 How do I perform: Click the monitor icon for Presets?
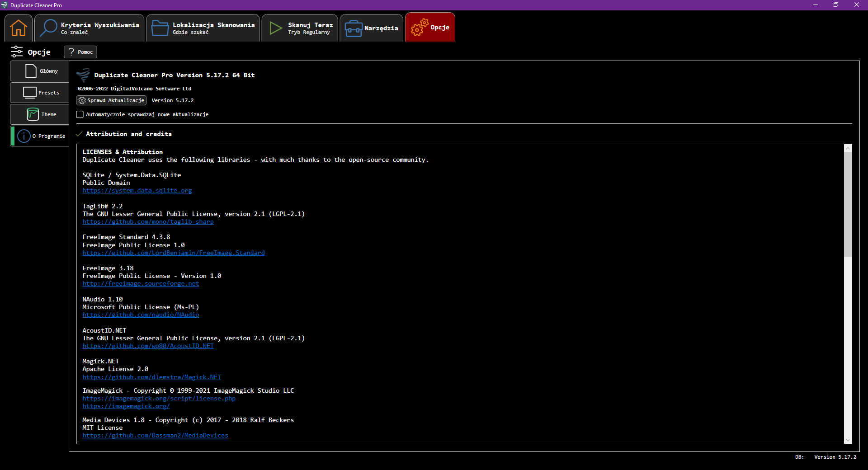pyautogui.click(x=30, y=93)
